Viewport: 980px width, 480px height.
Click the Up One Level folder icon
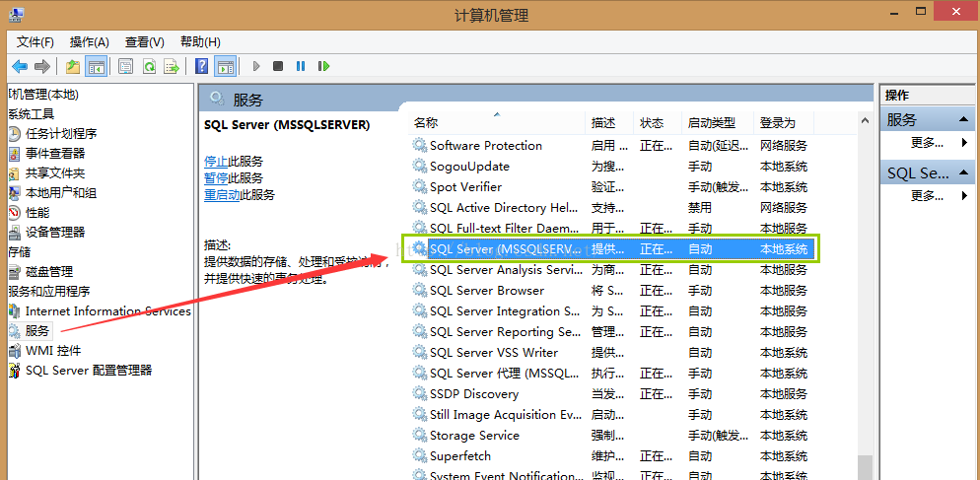coord(73,66)
